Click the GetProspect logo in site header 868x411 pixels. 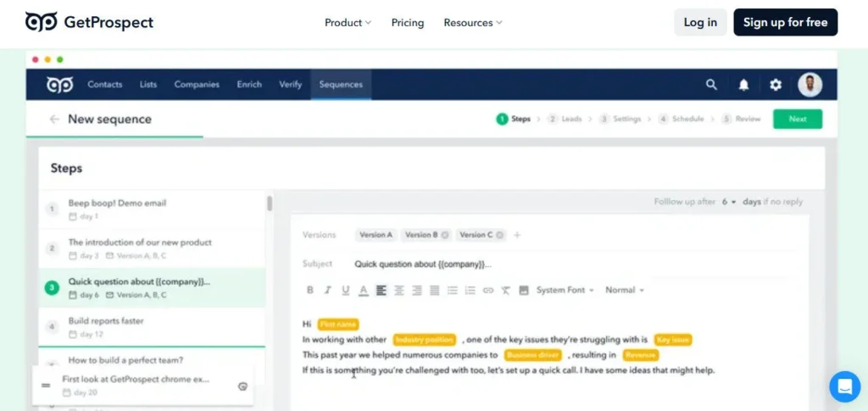click(89, 22)
